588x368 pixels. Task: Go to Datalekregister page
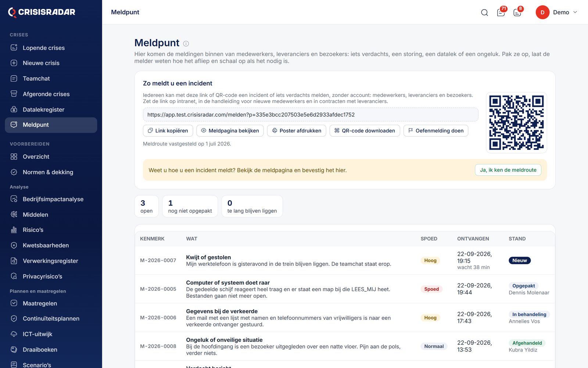pos(51,109)
